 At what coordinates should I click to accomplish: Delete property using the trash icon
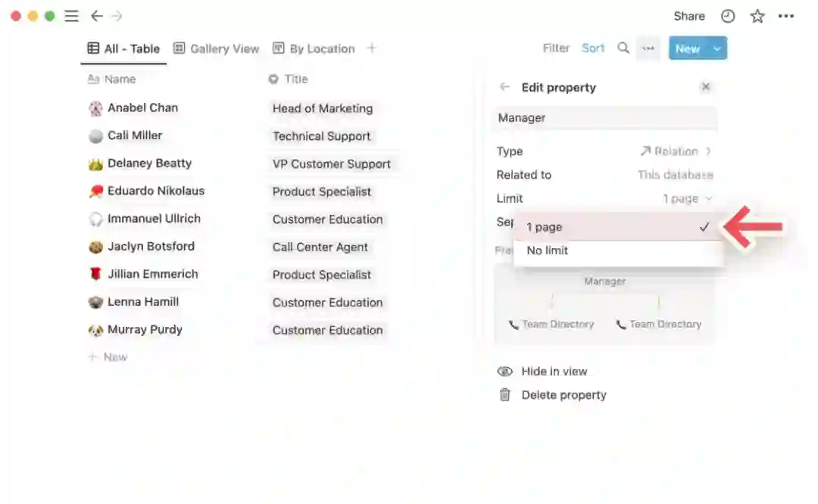point(505,395)
